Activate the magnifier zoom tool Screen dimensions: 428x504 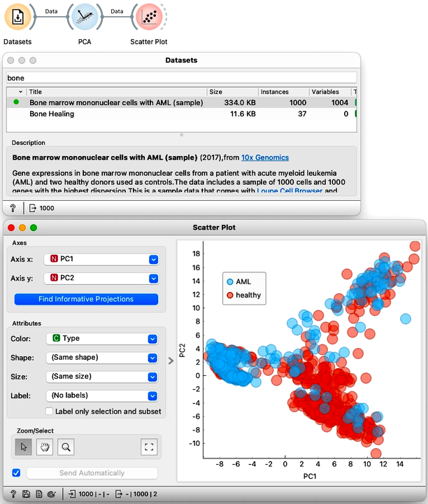[x=66, y=447]
